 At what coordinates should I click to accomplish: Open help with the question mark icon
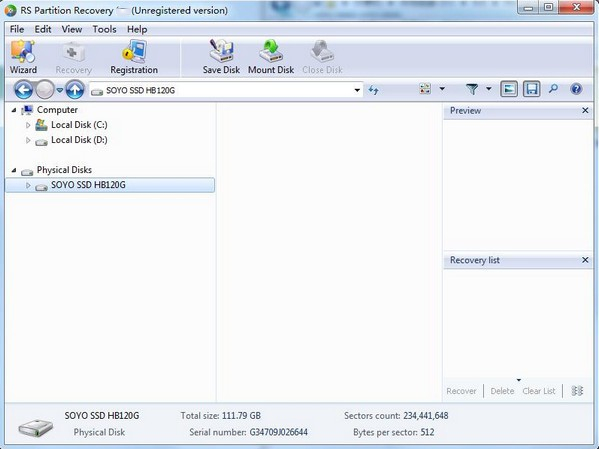pos(576,89)
